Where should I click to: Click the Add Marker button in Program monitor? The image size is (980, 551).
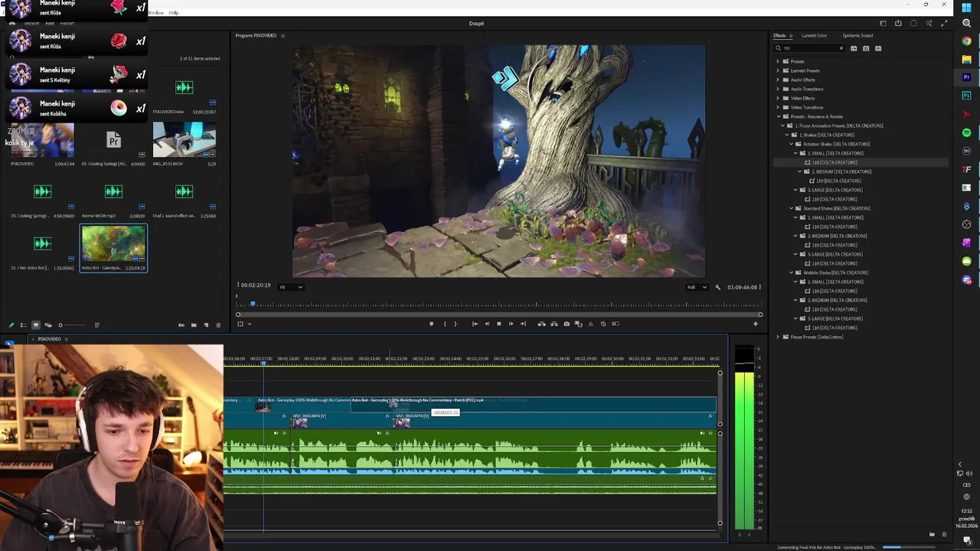click(431, 324)
